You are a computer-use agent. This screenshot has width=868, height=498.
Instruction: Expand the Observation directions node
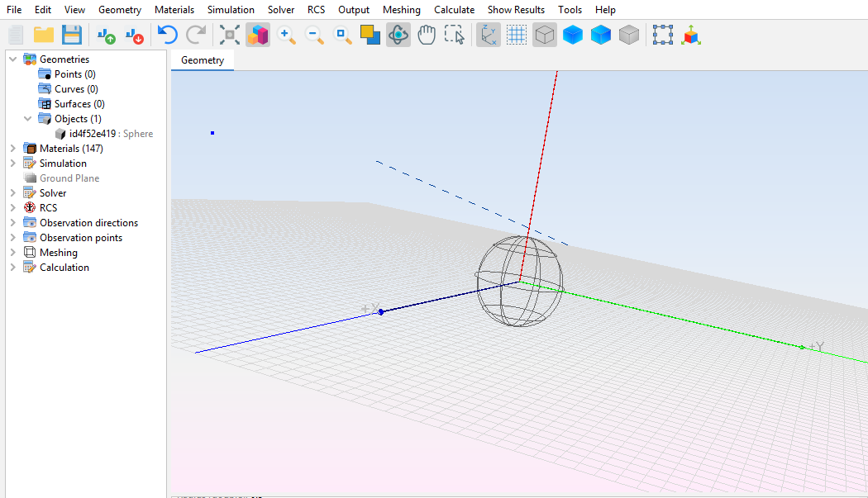pos(12,223)
